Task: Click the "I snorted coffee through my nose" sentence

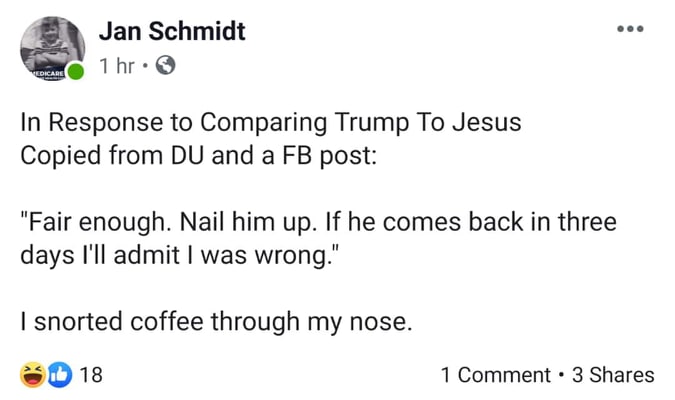Action: pos(215,321)
